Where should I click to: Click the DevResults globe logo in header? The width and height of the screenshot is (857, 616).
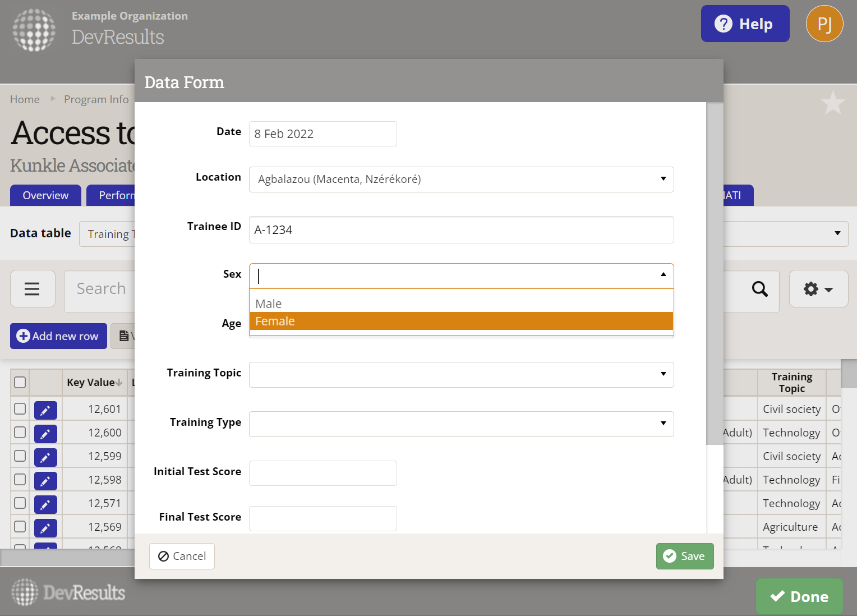tap(34, 30)
